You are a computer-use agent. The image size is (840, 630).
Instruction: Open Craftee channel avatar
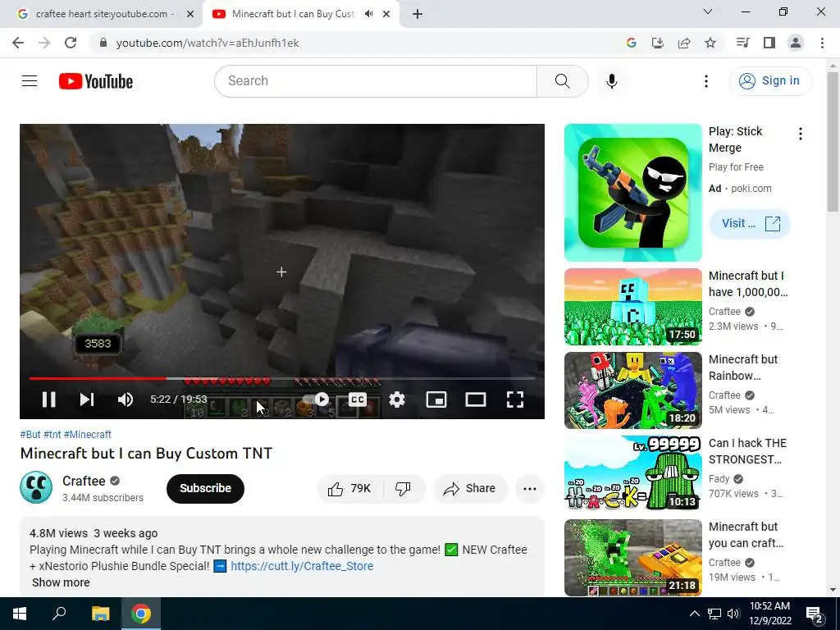pyautogui.click(x=36, y=487)
